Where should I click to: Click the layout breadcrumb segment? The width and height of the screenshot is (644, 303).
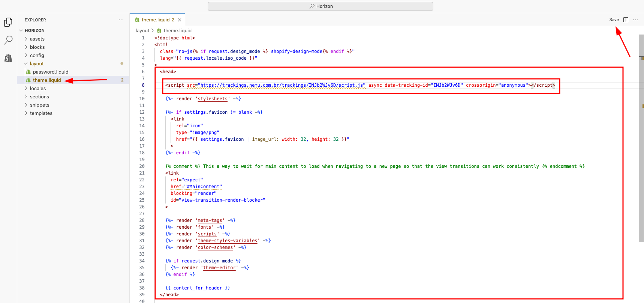142,31
